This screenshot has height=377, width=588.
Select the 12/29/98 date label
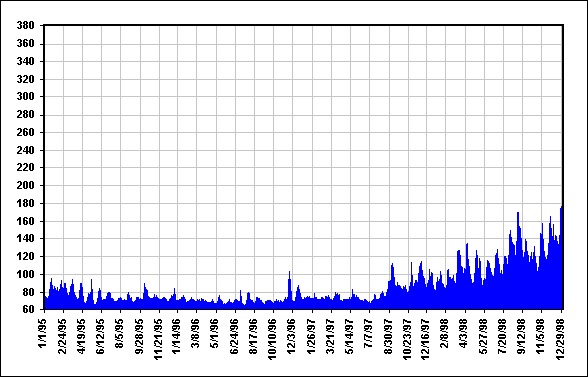pyautogui.click(x=560, y=338)
